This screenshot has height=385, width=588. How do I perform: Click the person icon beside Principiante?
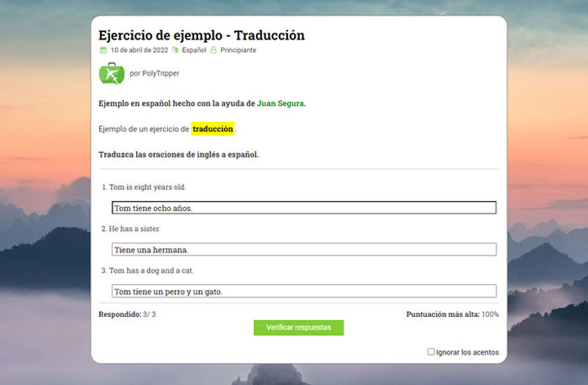click(x=213, y=50)
